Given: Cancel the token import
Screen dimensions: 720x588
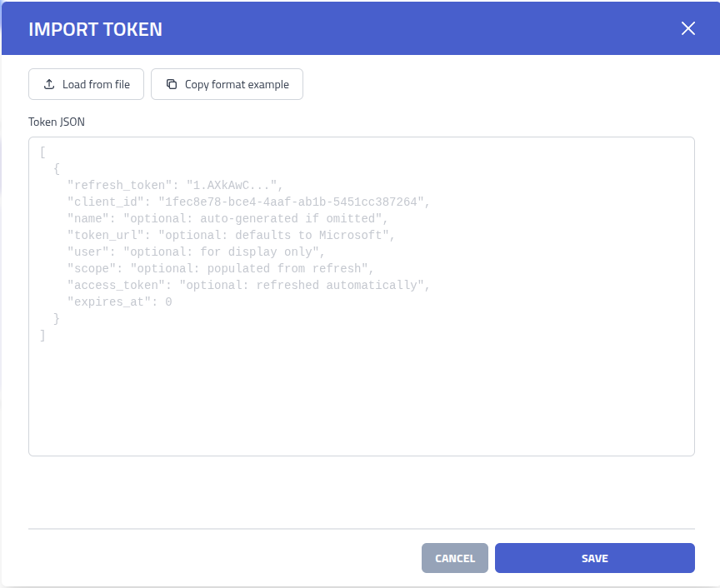Looking at the screenshot, I should (454, 557).
